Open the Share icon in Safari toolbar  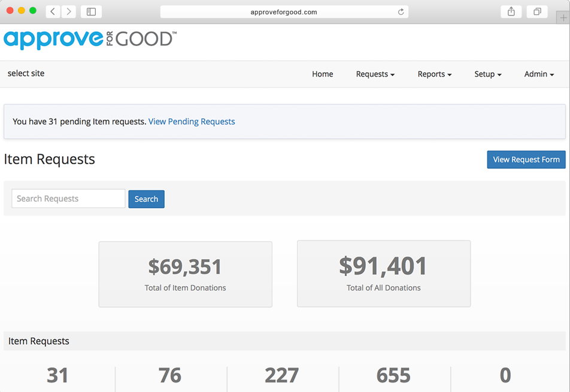pos(511,11)
